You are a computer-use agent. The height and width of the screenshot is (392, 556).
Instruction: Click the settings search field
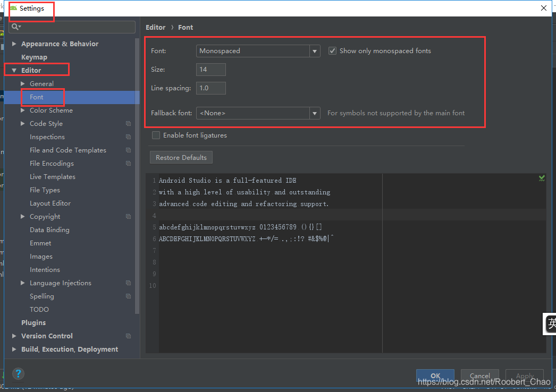tap(73, 27)
